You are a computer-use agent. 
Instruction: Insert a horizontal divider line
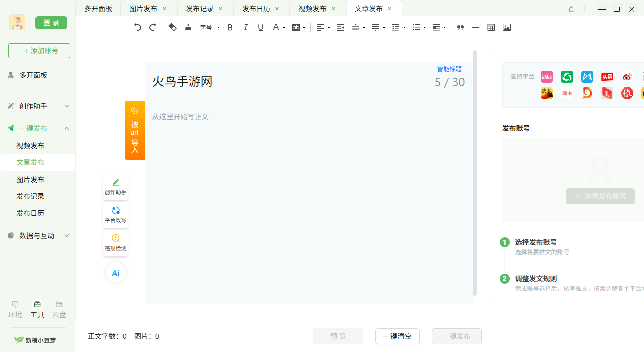coord(476,28)
